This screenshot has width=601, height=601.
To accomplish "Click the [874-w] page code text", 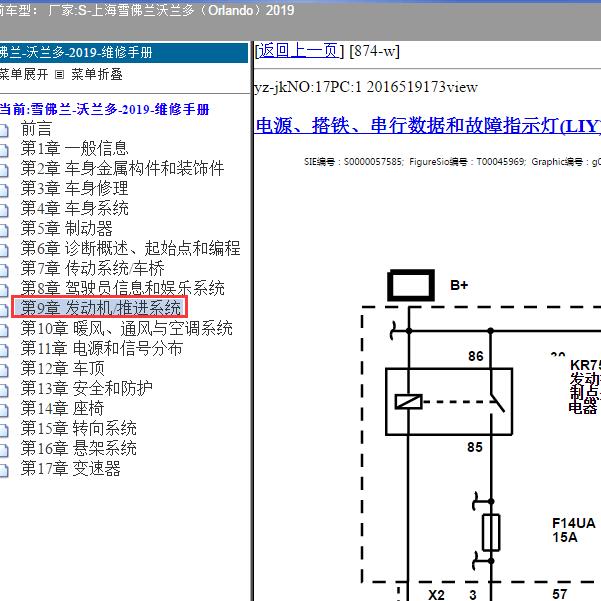I will pyautogui.click(x=374, y=51).
